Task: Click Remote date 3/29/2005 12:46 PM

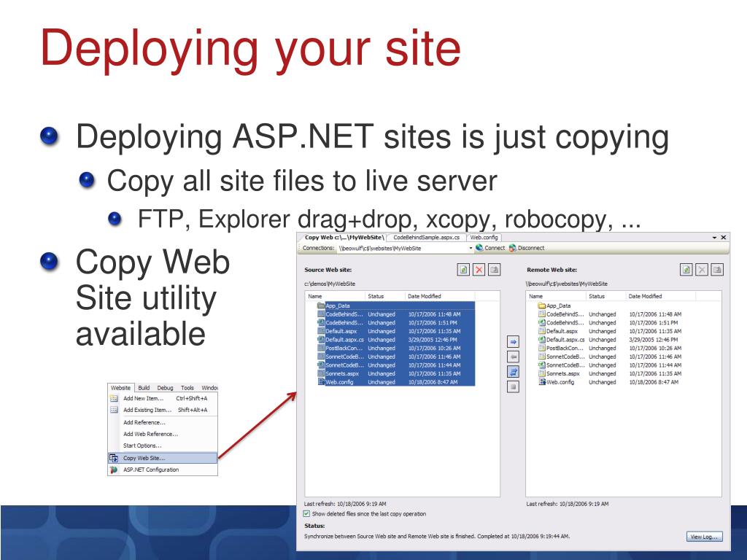Action: pos(653,340)
